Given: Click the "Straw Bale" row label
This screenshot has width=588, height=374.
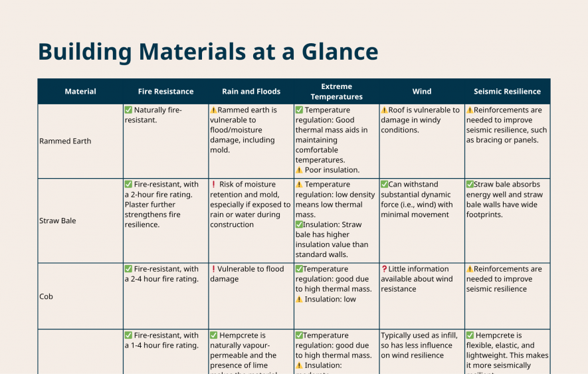Looking at the screenshot, I should (x=58, y=221).
